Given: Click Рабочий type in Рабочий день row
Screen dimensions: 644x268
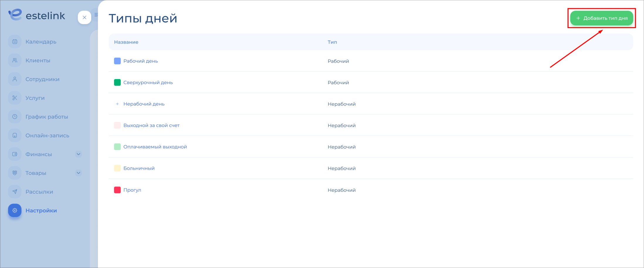Looking at the screenshot, I should pyautogui.click(x=338, y=61).
